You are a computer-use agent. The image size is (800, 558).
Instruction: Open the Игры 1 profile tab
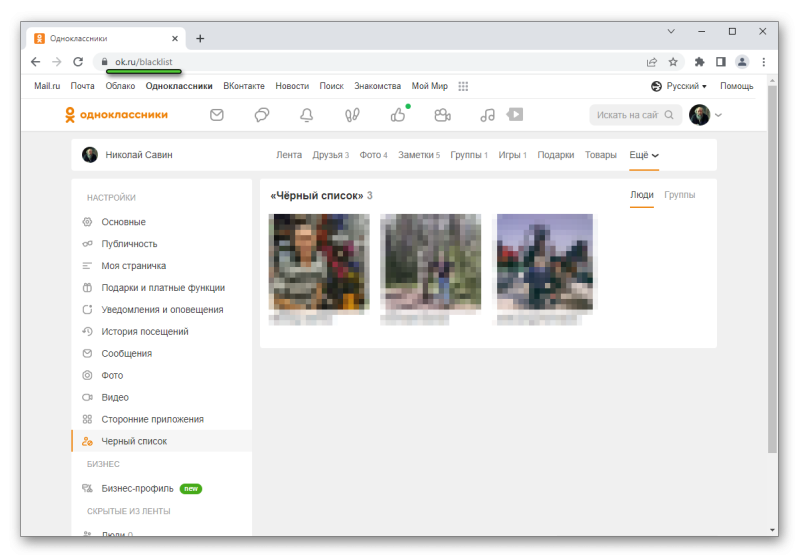512,155
